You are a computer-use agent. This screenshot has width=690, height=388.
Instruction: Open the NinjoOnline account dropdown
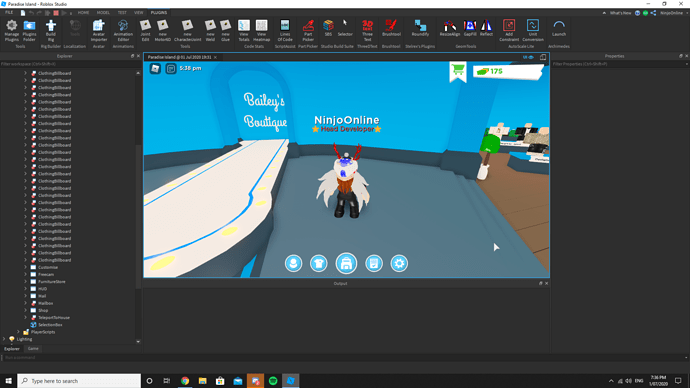click(673, 13)
